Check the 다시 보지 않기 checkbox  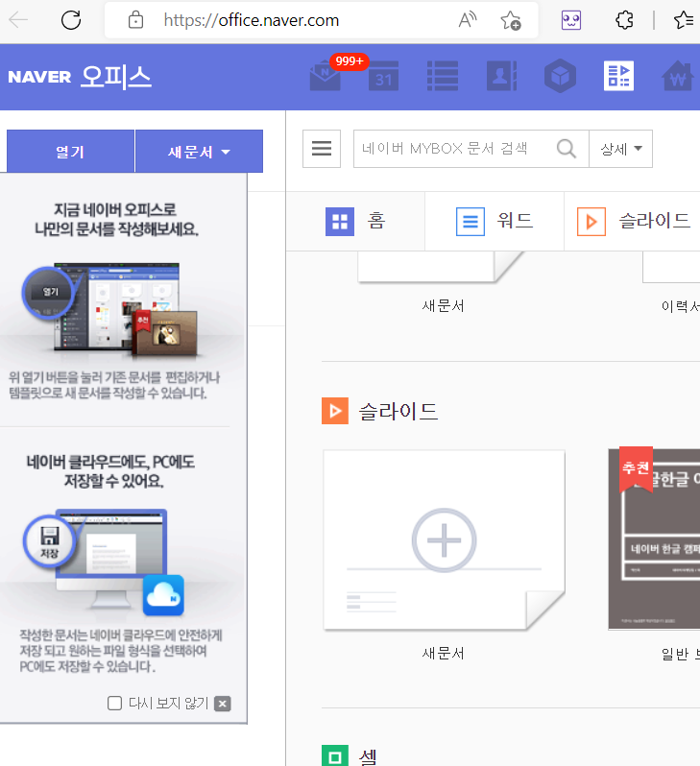click(x=115, y=704)
